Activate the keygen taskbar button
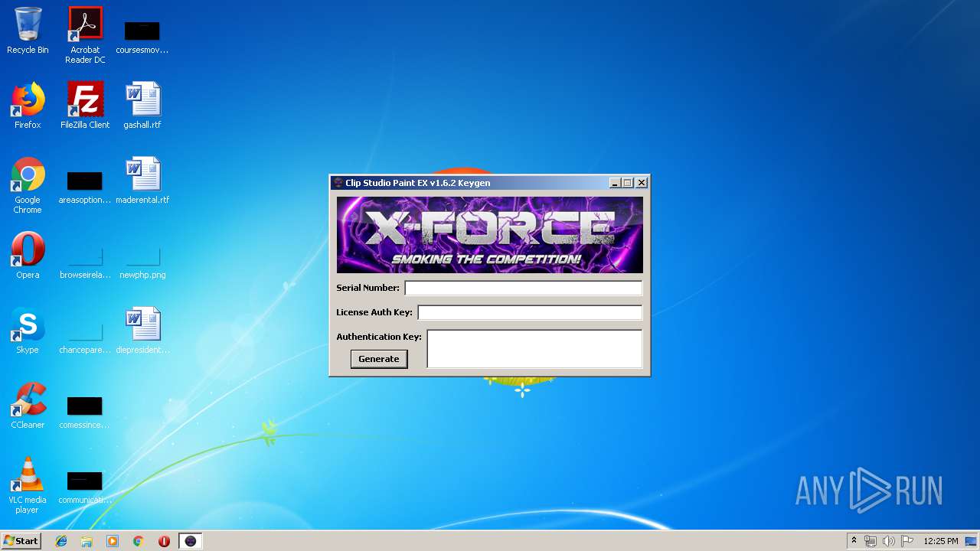Viewport: 980px width, 551px height. click(x=191, y=541)
